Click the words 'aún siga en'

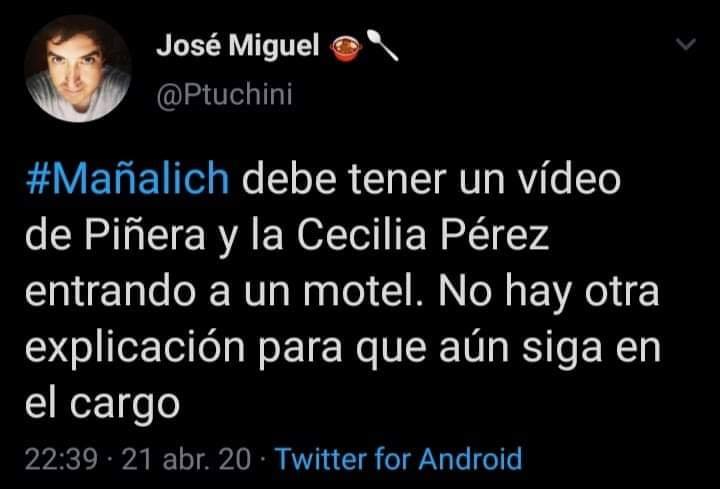[x=551, y=349]
